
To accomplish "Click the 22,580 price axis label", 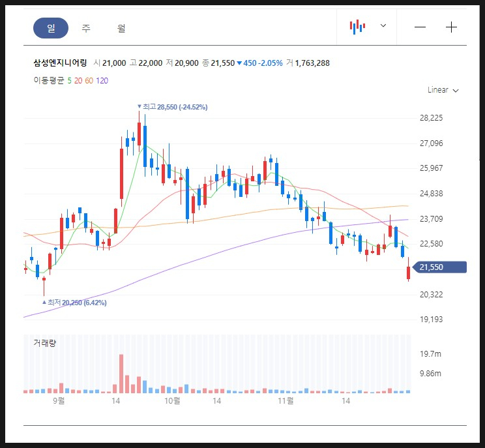I will tap(431, 244).
